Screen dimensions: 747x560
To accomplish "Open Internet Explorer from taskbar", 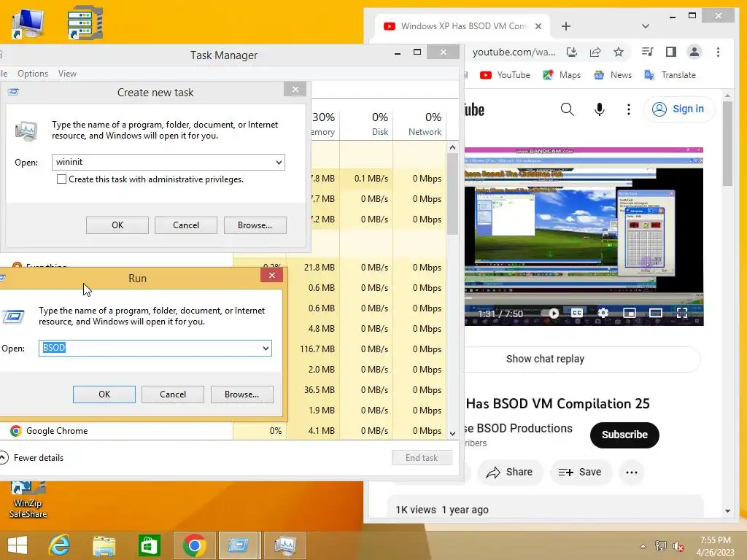I will click(x=59, y=545).
